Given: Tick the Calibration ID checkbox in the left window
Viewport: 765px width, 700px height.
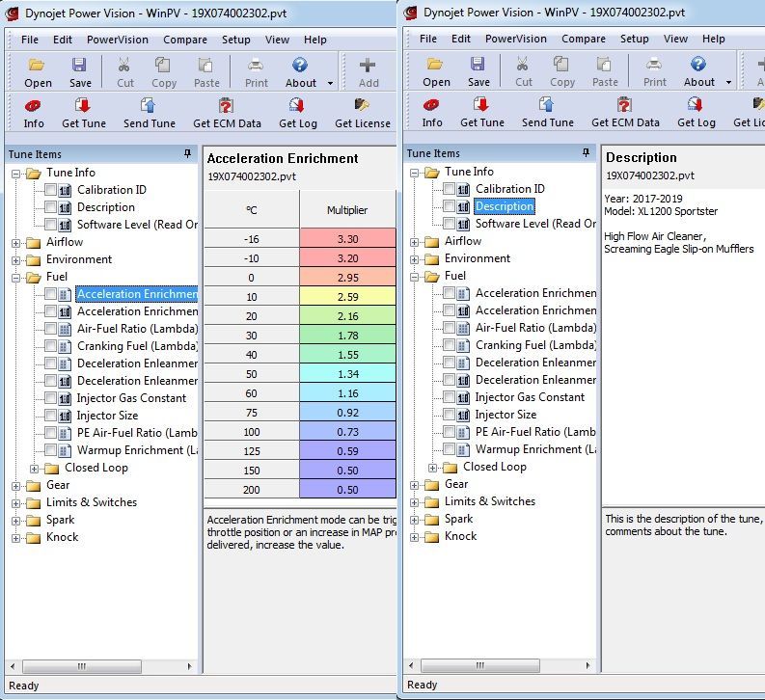Looking at the screenshot, I should point(51,190).
